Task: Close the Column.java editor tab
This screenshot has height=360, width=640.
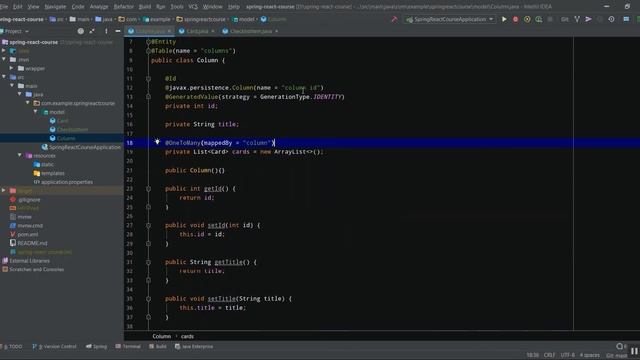Action: click(x=169, y=31)
